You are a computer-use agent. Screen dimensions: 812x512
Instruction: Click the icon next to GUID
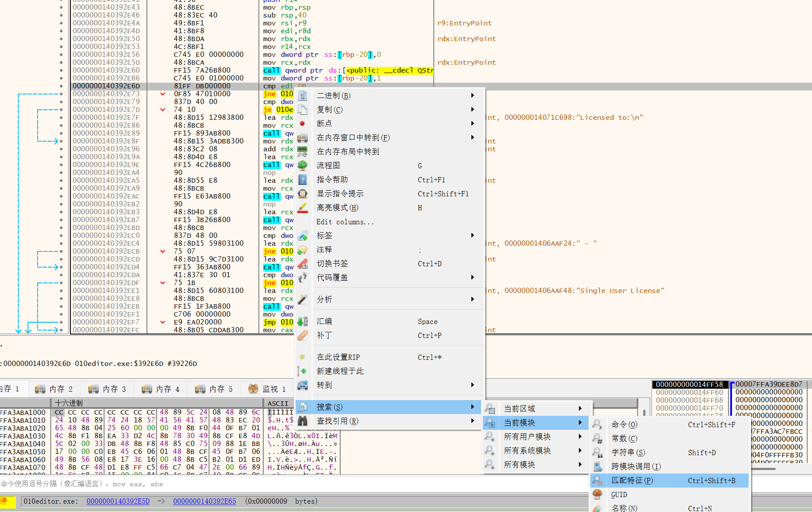click(x=597, y=495)
